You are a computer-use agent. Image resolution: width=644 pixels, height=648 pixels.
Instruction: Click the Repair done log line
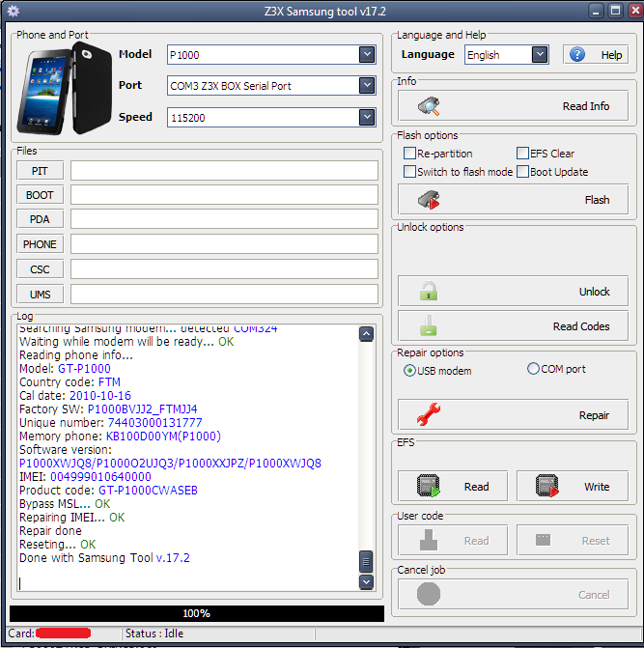(50, 530)
